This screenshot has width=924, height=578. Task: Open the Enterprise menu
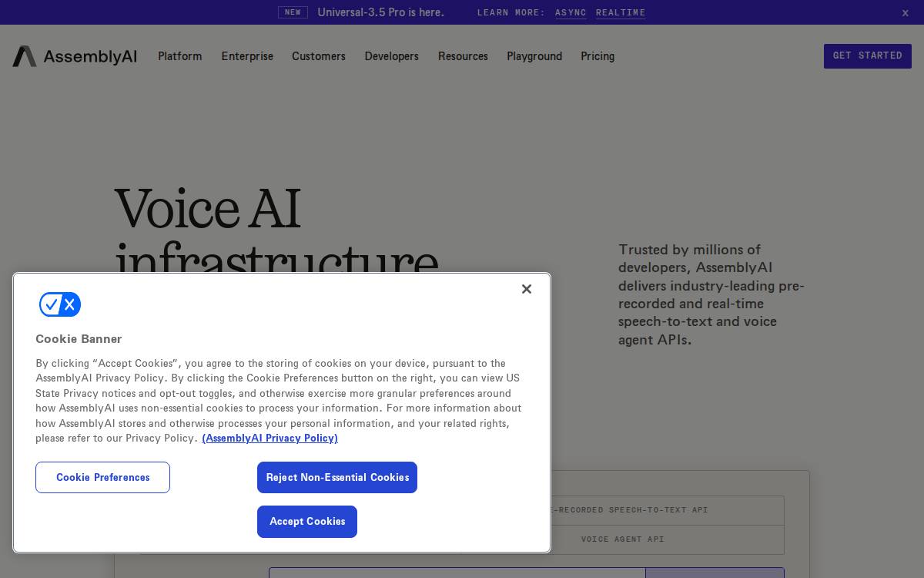[x=247, y=56]
